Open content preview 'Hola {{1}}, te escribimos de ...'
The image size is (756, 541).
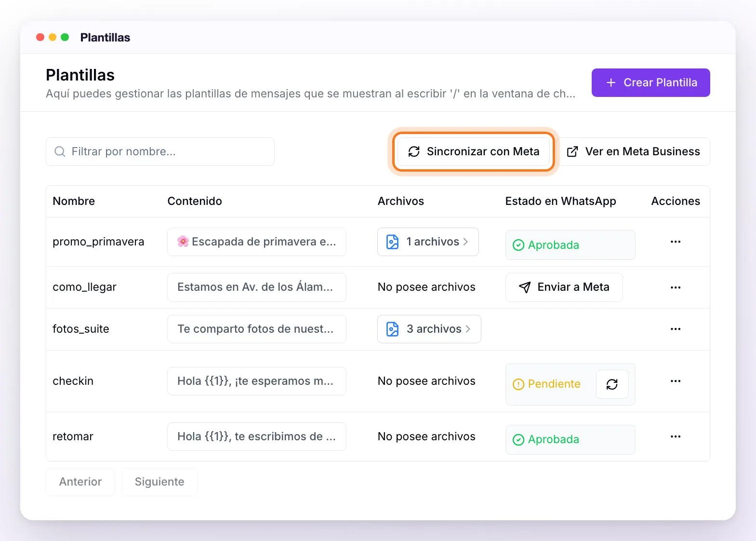point(257,436)
